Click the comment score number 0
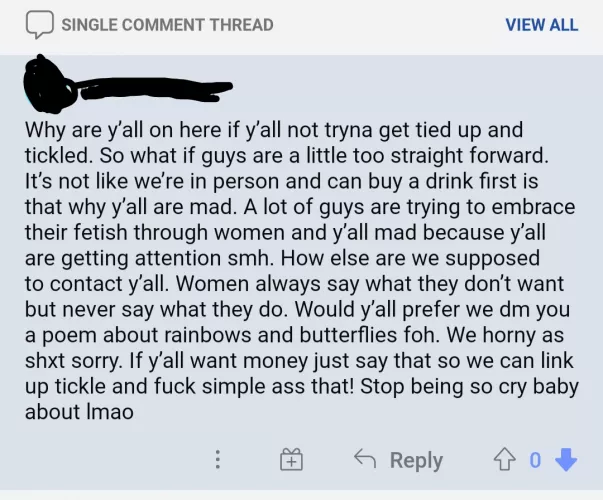This screenshot has width=603, height=500. pos(535,460)
